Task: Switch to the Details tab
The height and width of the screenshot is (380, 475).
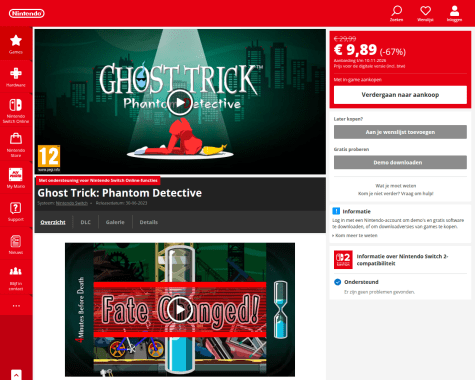Action: pos(149,222)
